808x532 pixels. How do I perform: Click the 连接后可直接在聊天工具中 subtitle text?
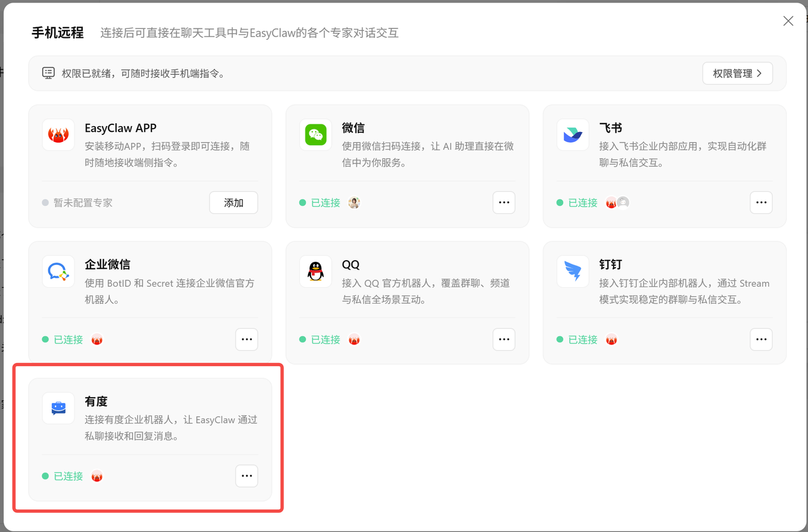pos(249,33)
